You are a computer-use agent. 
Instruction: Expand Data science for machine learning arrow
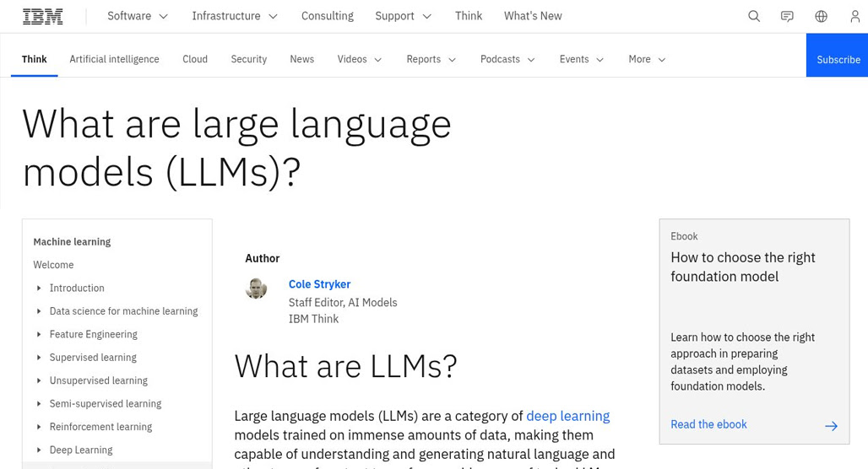[39, 311]
